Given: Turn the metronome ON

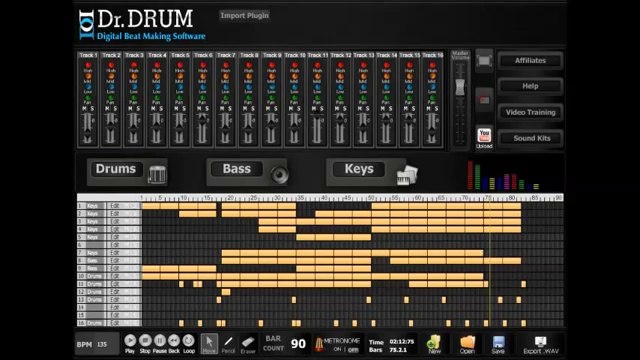Looking at the screenshot, I should [337, 349].
